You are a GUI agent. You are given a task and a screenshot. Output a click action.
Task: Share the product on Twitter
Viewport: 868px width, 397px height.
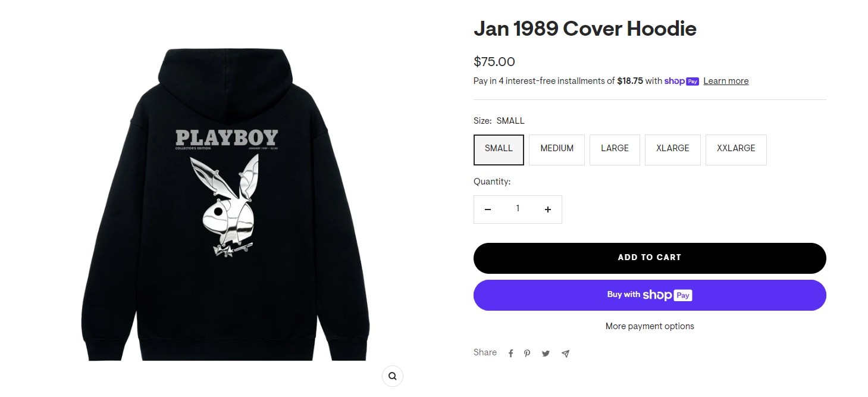pyautogui.click(x=546, y=354)
